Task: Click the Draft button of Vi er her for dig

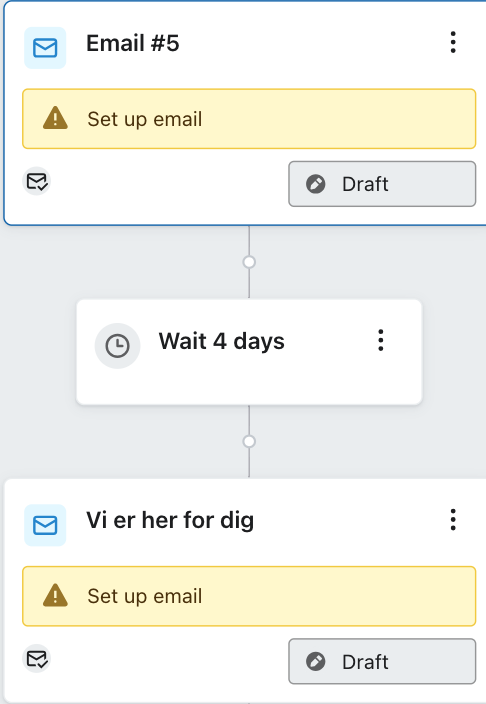Action: pyautogui.click(x=382, y=661)
